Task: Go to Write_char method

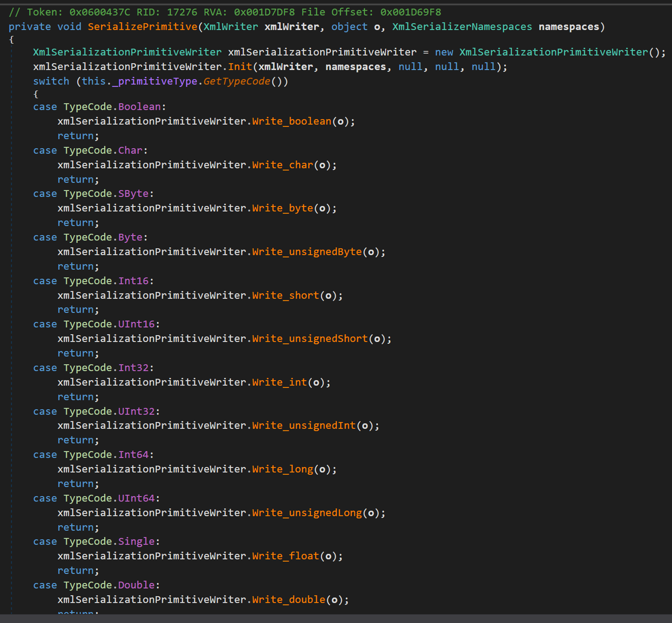Action: coord(283,165)
